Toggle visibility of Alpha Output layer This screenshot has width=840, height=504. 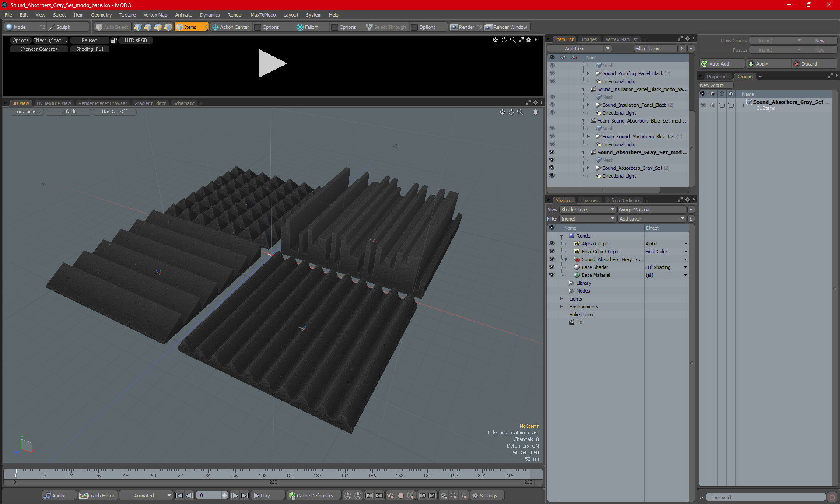(552, 244)
